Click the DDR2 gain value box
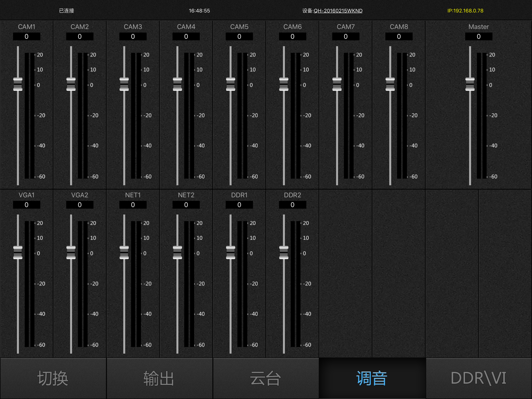This screenshot has width=532, height=399. pyautogui.click(x=292, y=205)
